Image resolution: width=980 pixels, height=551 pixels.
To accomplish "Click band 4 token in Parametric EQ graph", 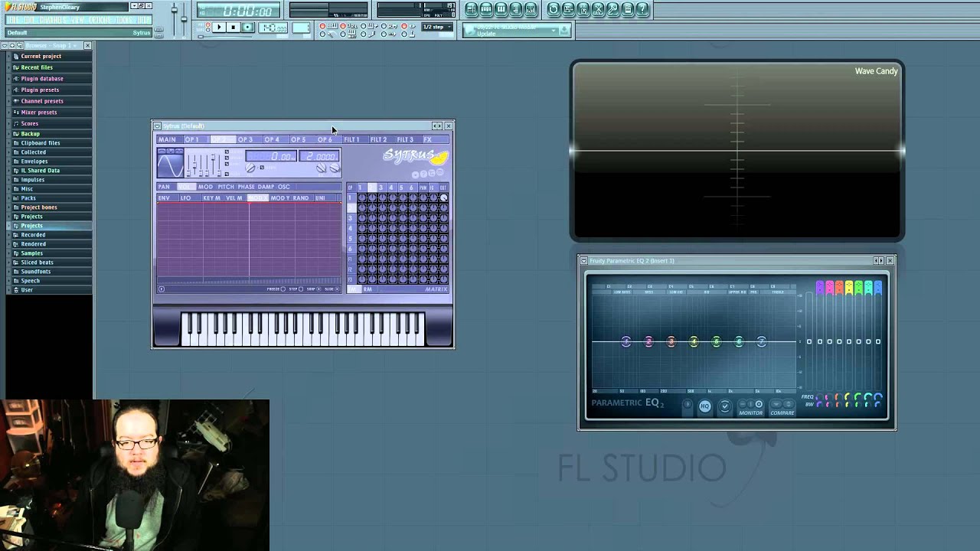I will click(694, 342).
